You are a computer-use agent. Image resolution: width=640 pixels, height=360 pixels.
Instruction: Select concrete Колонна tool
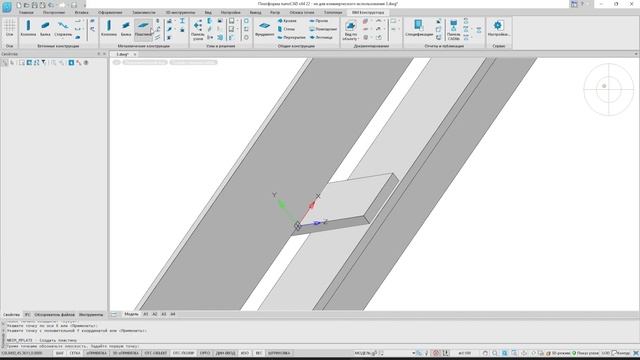[x=28, y=28]
